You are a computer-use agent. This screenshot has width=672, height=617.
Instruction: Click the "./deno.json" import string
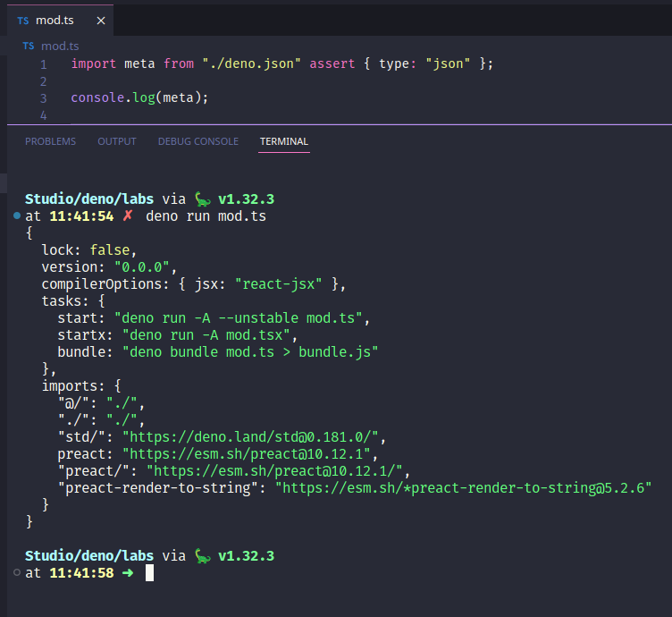[252, 63]
